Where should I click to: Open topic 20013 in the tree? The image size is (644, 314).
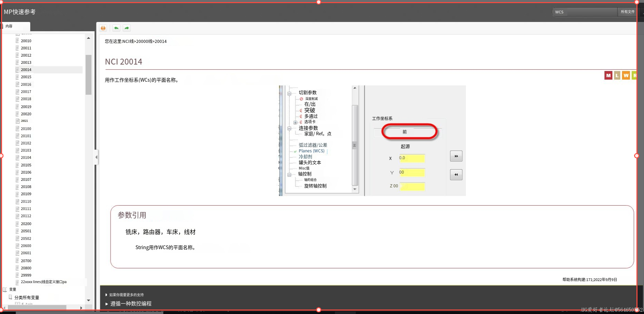(26, 62)
